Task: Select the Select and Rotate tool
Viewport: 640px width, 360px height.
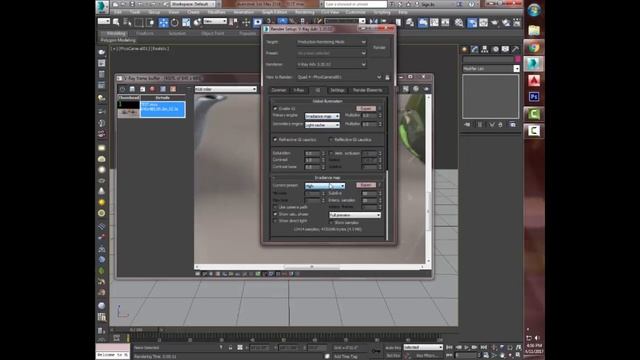Action: click(175, 22)
